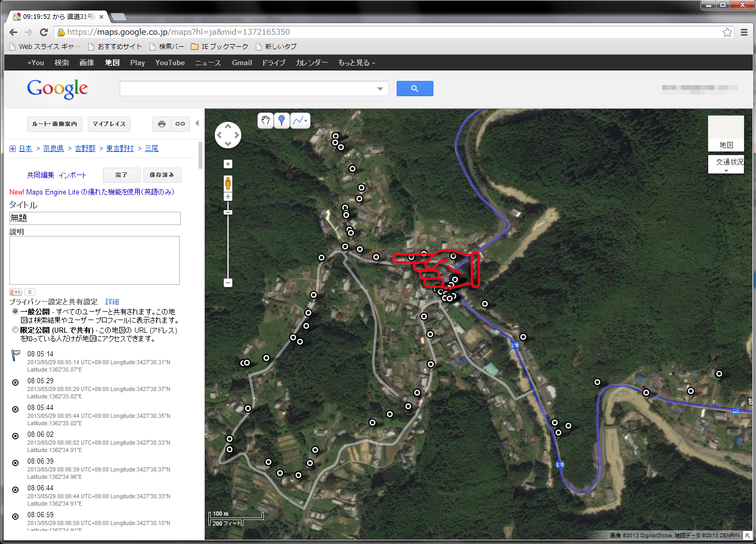This screenshot has width=756, height=544.
Task: Click the browser reload button
Action: click(44, 32)
